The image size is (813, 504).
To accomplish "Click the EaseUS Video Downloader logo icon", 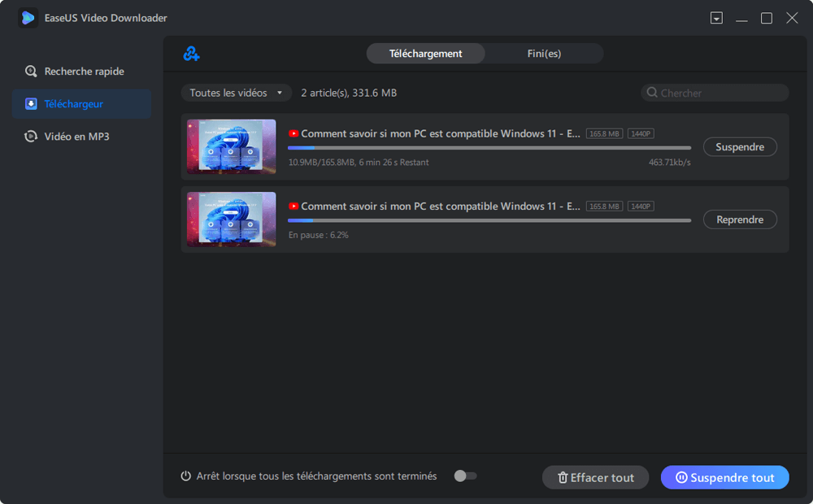I will point(28,18).
